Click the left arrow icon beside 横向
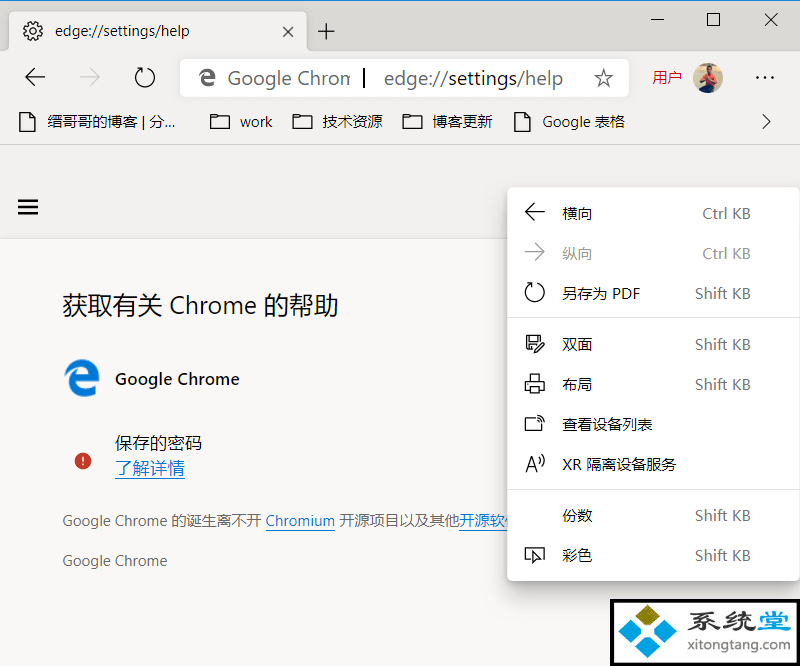This screenshot has width=800, height=666. click(x=535, y=212)
